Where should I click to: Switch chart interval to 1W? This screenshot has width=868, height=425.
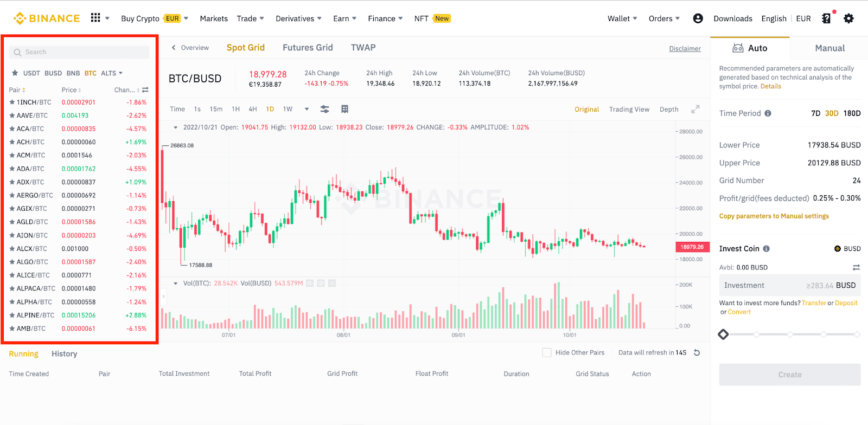[288, 109]
